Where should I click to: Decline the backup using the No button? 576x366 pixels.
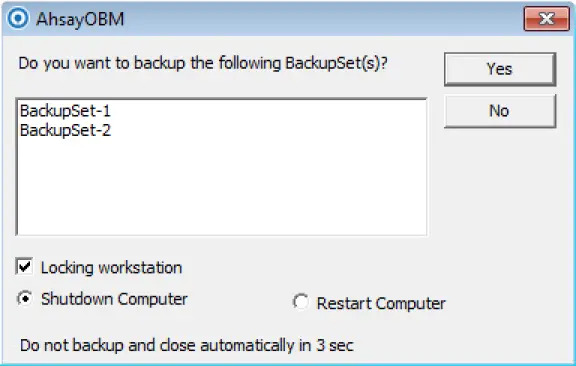point(500,111)
